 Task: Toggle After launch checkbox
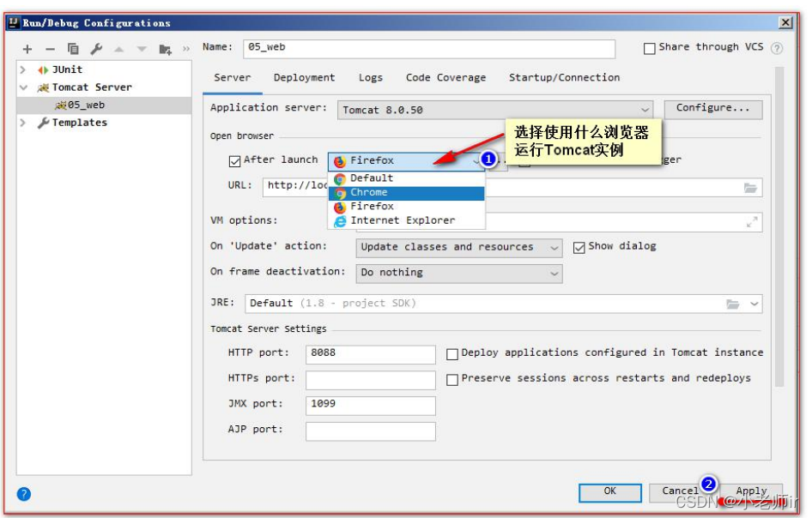click(234, 161)
